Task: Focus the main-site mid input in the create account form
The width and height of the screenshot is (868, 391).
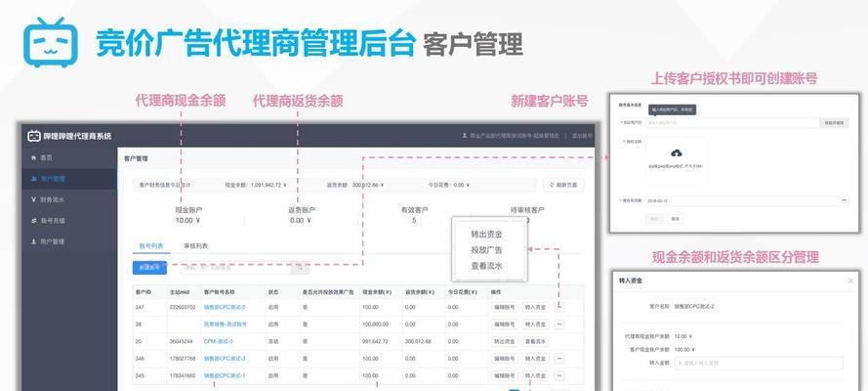Action: [x=732, y=122]
